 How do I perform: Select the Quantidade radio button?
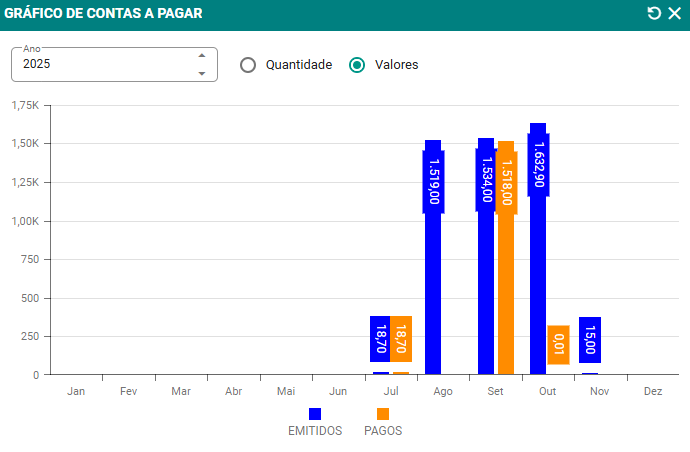[248, 64]
